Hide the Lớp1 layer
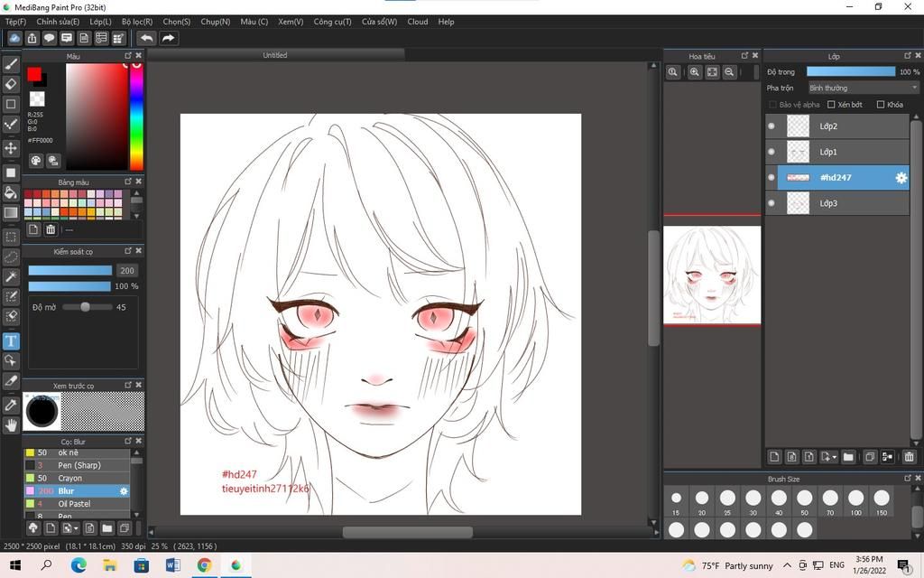 point(772,152)
